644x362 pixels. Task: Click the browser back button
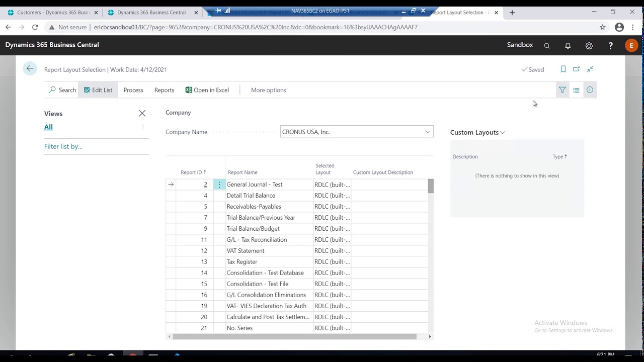click(x=8, y=27)
